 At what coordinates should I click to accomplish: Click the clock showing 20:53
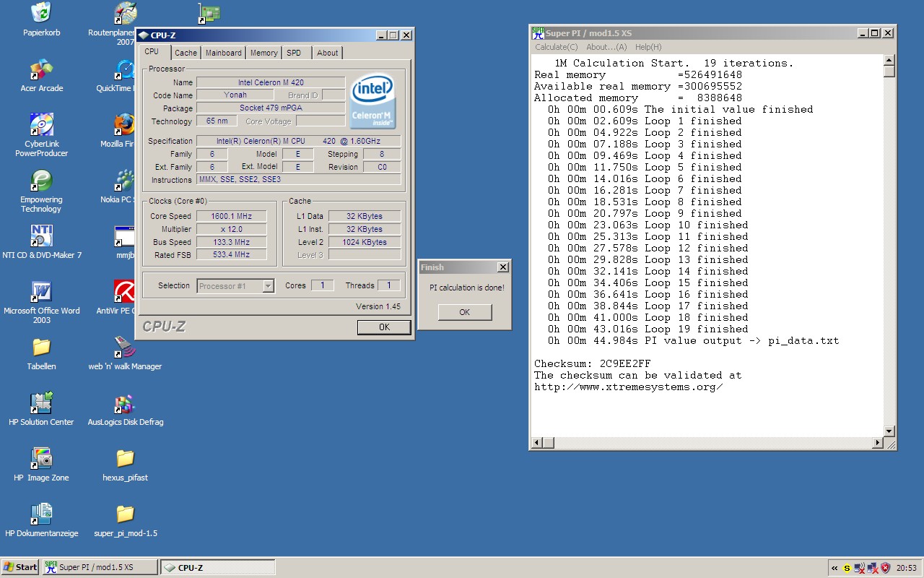pos(907,568)
